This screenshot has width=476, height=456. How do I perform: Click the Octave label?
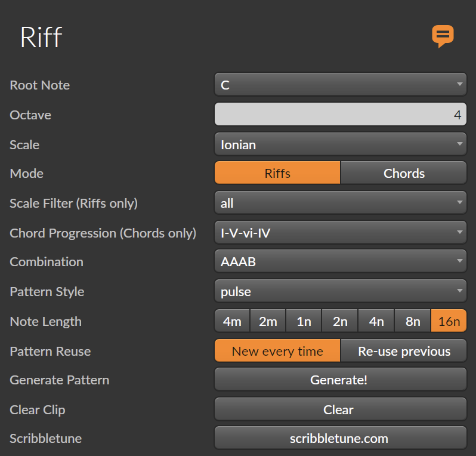(30, 115)
